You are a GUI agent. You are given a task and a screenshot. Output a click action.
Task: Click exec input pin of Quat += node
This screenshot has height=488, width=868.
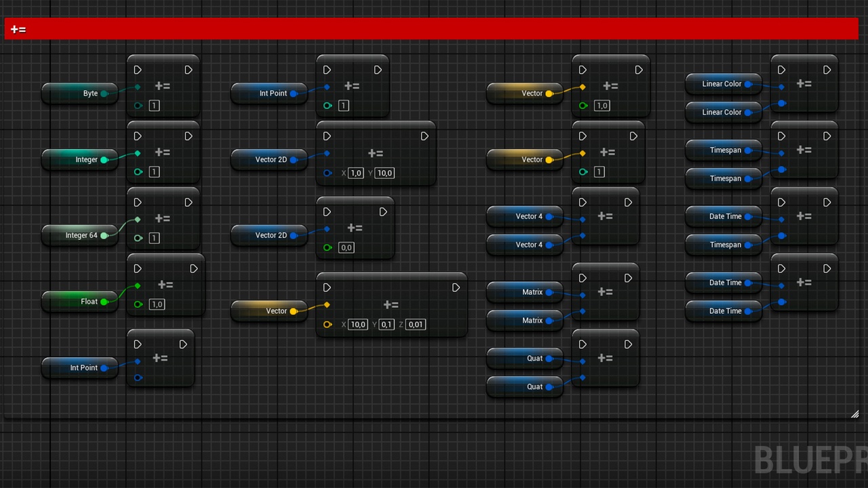click(x=583, y=345)
